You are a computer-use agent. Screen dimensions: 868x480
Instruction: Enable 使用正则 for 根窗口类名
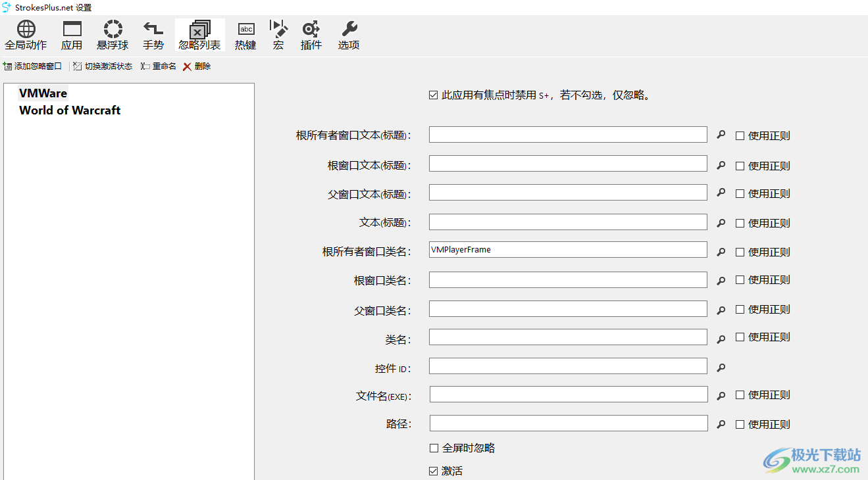pos(740,279)
